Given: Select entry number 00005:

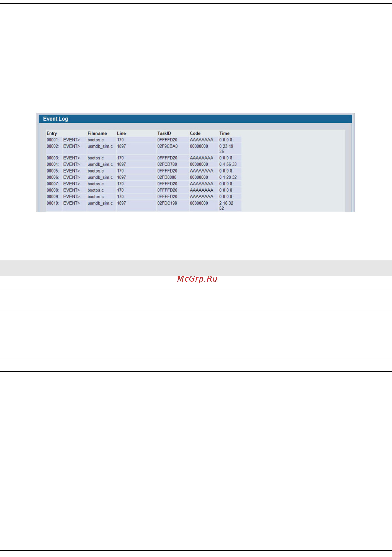Looking at the screenshot, I should (53, 171).
